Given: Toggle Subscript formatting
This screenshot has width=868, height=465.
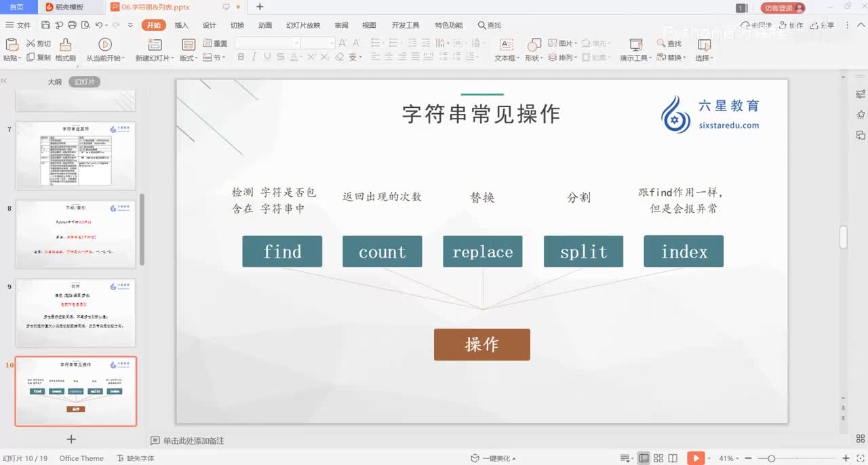Looking at the screenshot, I should [325, 58].
